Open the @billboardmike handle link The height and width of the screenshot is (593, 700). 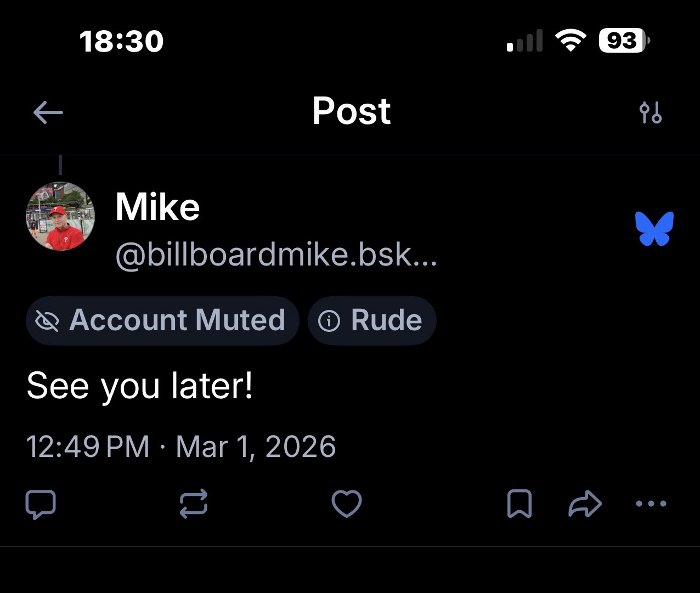coord(276,256)
